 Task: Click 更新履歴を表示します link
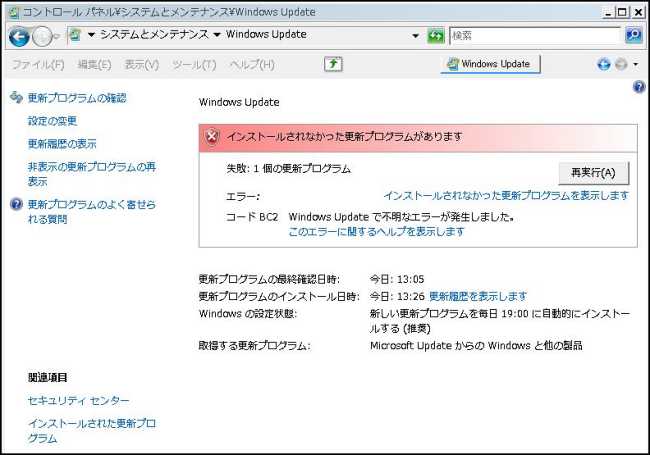point(478,296)
